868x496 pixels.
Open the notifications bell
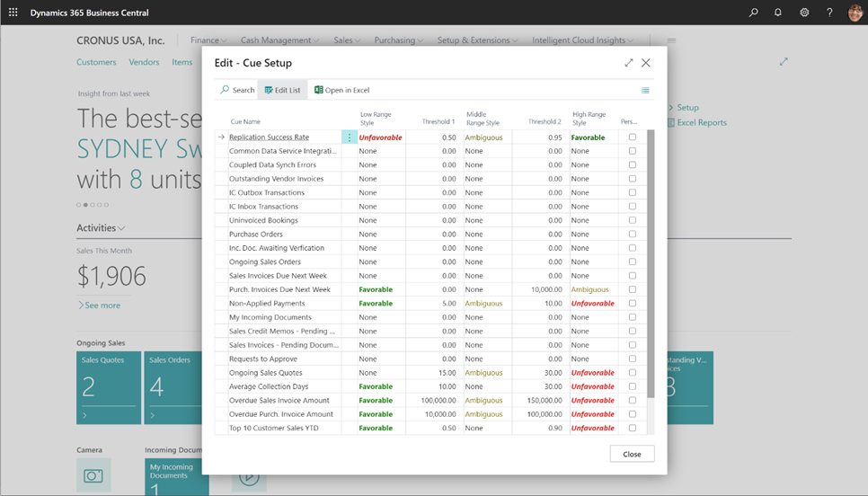tap(778, 13)
